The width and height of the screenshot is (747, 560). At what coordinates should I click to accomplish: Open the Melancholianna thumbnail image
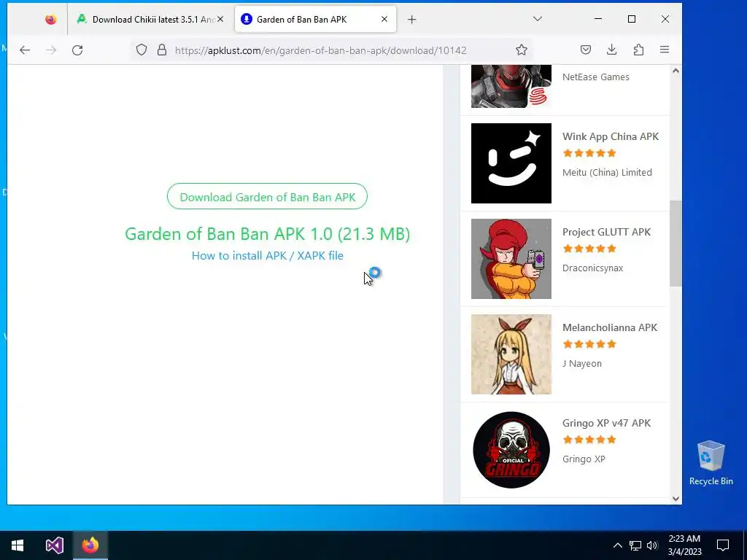coord(511,354)
